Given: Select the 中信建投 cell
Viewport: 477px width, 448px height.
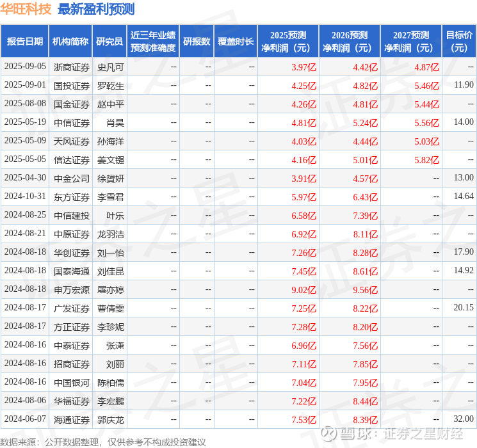Looking at the screenshot, I should coord(72,216).
